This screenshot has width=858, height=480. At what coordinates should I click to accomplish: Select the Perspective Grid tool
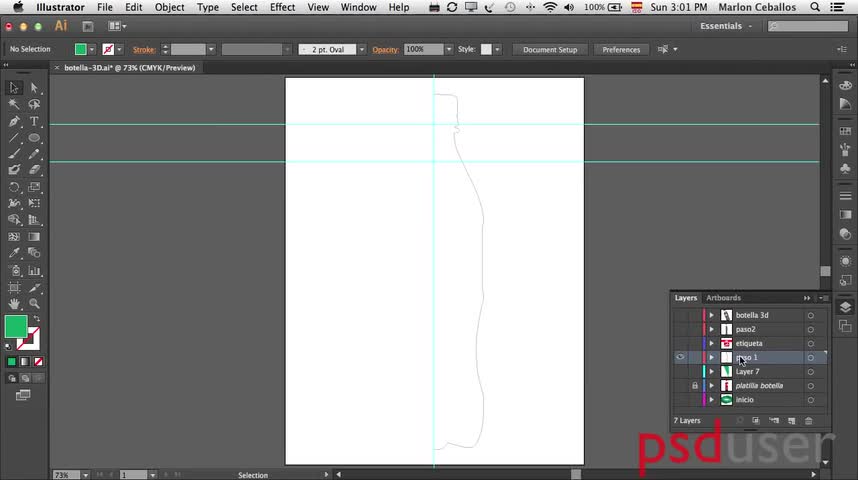[34, 219]
